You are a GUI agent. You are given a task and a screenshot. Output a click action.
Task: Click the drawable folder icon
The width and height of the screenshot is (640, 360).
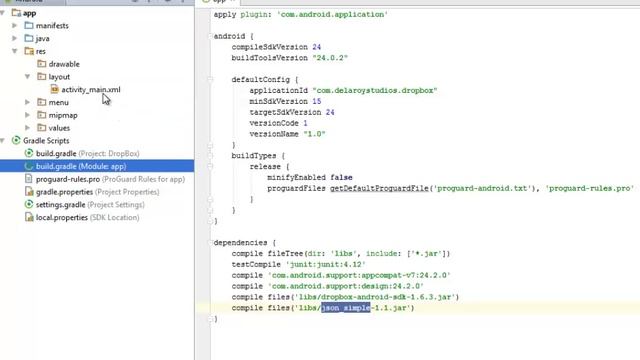[x=42, y=64]
